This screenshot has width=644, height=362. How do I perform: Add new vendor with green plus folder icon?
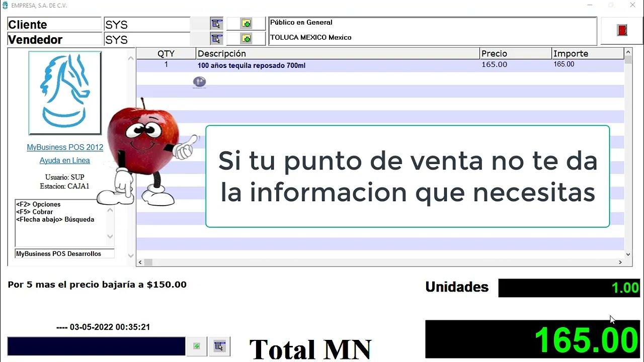(246, 39)
